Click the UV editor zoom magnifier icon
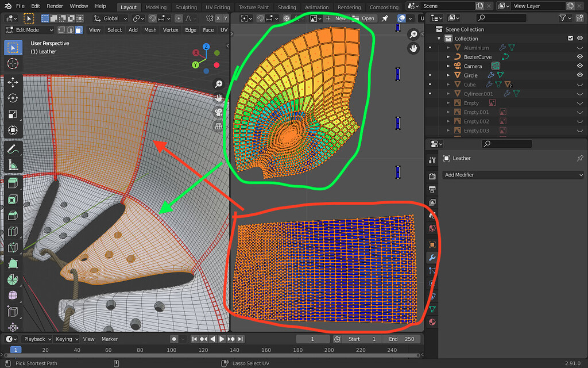Image resolution: width=588 pixels, height=368 pixels. [x=413, y=34]
